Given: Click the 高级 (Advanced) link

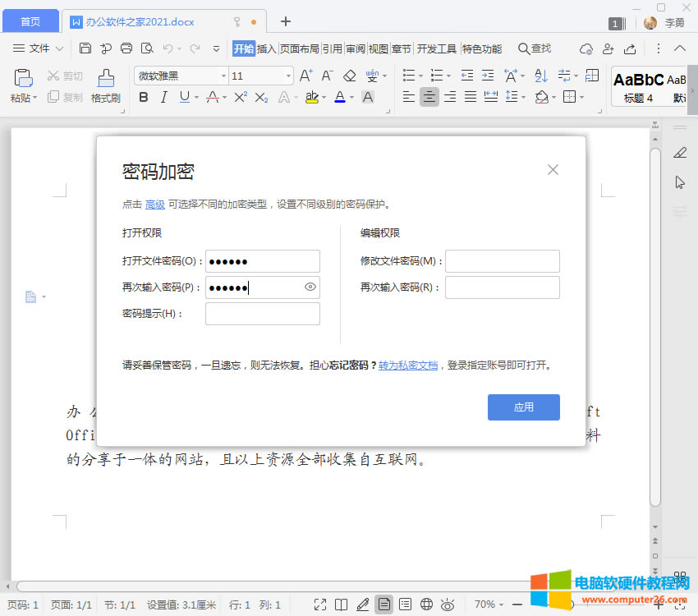Looking at the screenshot, I should 154,205.
